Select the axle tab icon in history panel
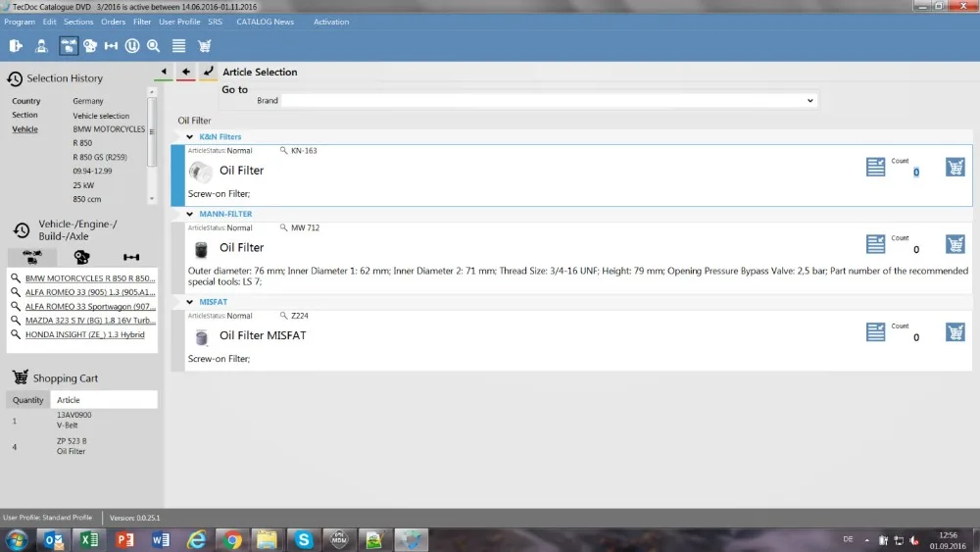This screenshot has width=980, height=552. pyautogui.click(x=131, y=257)
